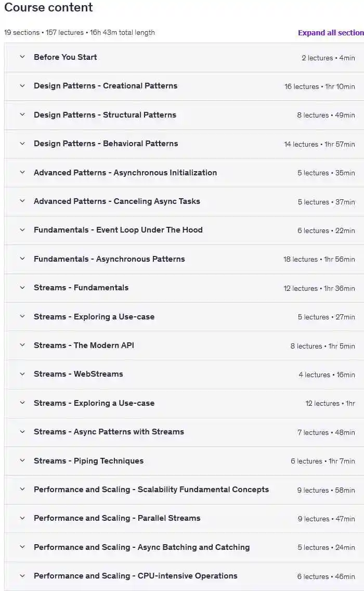The width and height of the screenshot is (364, 591).
Task: Click the chevron for 'CPU-intensive Operations'
Action: pos(22,576)
